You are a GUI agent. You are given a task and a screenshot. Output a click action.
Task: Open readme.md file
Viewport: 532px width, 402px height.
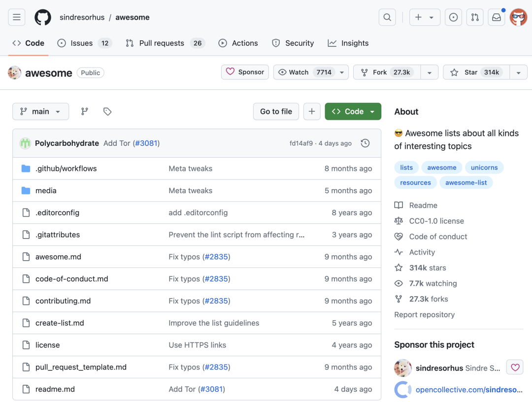pos(55,389)
